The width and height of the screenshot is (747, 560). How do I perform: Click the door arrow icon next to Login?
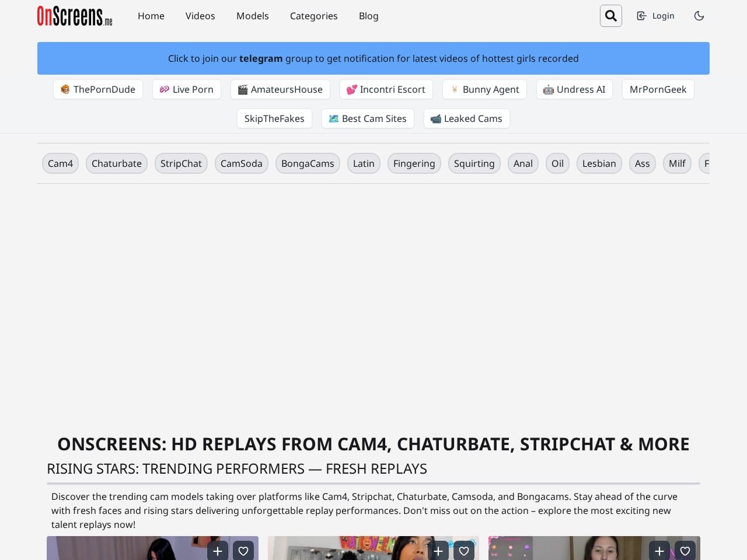pyautogui.click(x=641, y=16)
